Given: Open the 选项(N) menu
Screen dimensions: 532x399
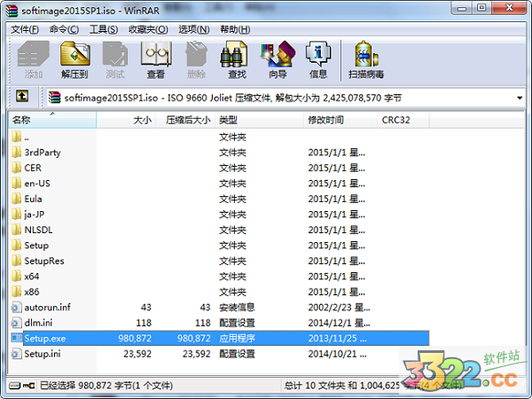Looking at the screenshot, I should (x=194, y=29).
